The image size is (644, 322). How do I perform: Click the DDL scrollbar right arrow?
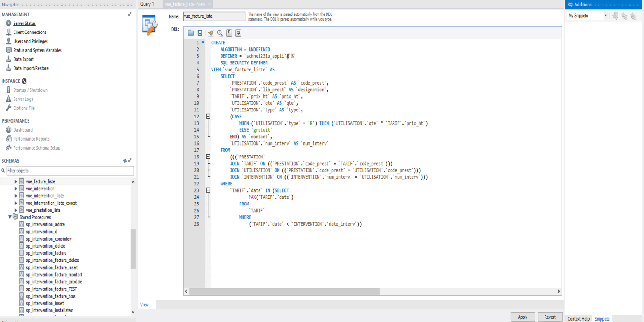[x=559, y=291]
